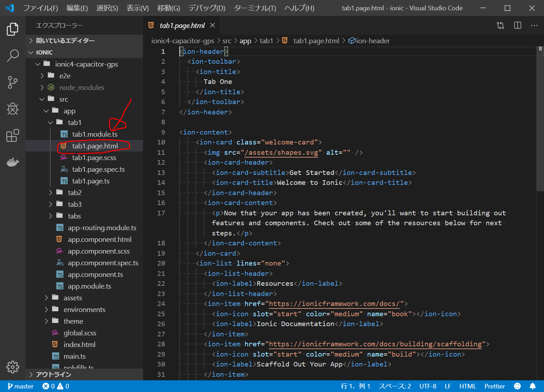Image resolution: width=544 pixels, height=392 pixels.
Task: Open the Extensions view icon
Action: [x=13, y=136]
